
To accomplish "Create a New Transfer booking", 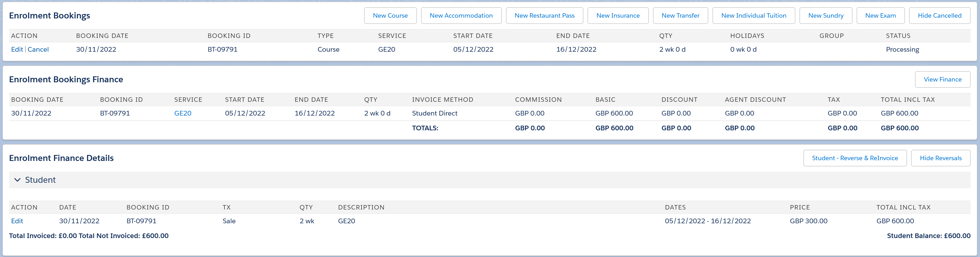I will tap(680, 16).
